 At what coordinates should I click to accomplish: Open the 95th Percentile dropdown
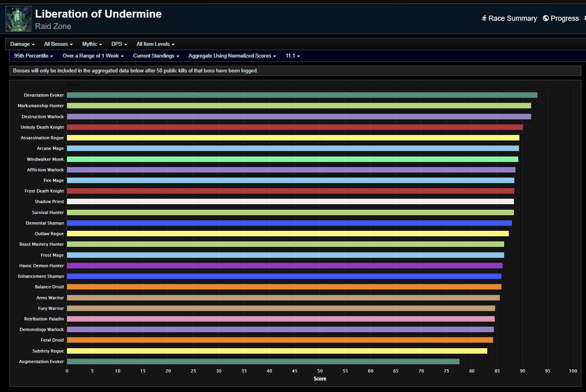(33, 56)
